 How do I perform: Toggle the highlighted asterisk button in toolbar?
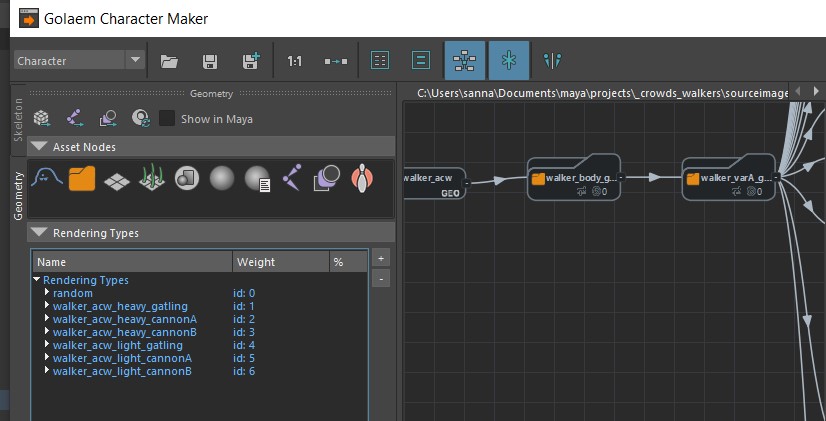point(508,61)
